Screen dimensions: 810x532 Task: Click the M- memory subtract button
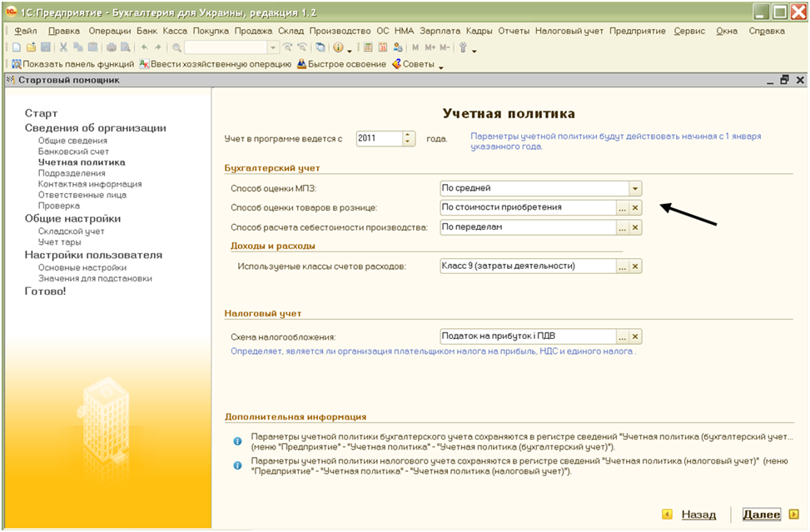445,47
